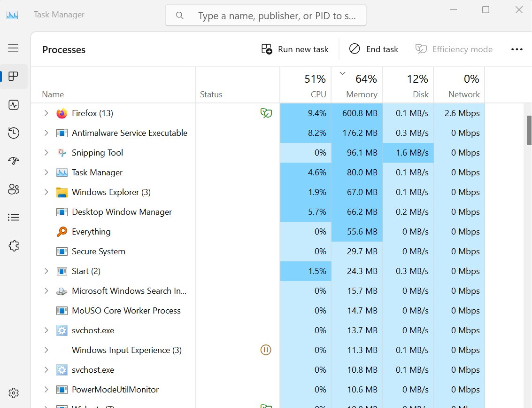The image size is (532, 408).
Task: Expand the Start (2) process group
Action: [x=46, y=271]
